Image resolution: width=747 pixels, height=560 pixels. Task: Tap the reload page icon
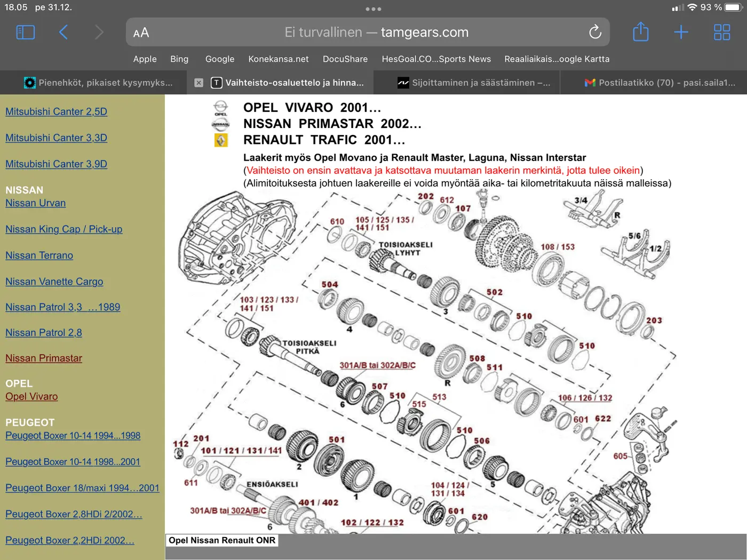pos(595,33)
